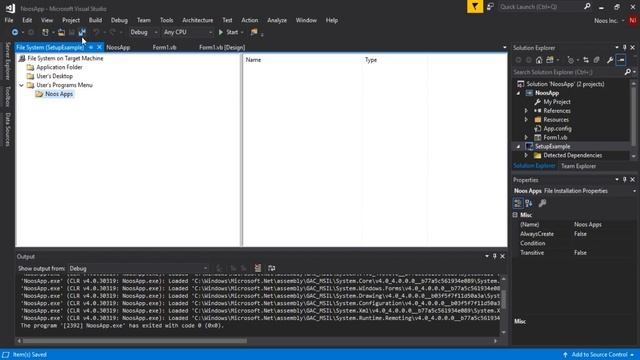Select the Application Folder tree item
Screen dimensions: 640x360
click(x=59, y=67)
